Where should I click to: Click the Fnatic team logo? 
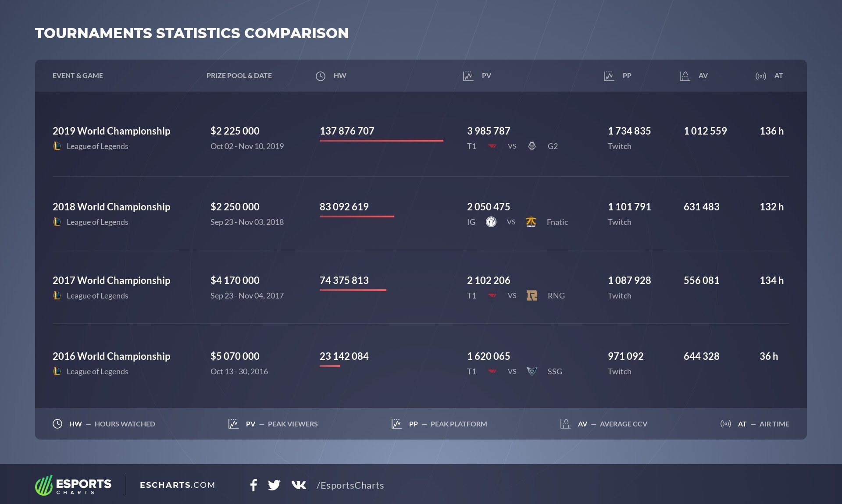tap(531, 222)
